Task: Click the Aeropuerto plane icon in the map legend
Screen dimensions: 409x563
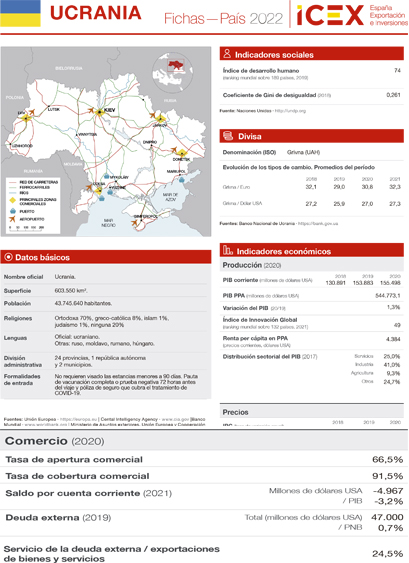Action: (13, 219)
